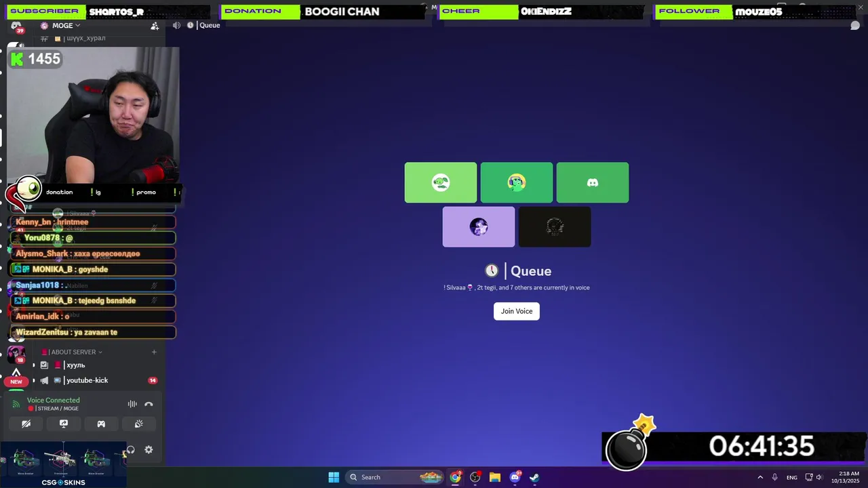Turn on camera in voice panel

pyautogui.click(x=26, y=424)
